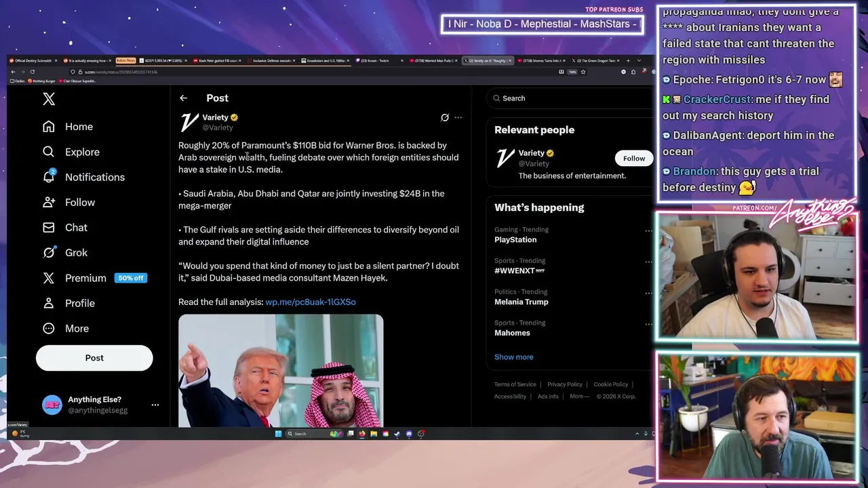The width and height of the screenshot is (868, 488).
Task: Open Grok in X sidebar
Action: point(64,252)
